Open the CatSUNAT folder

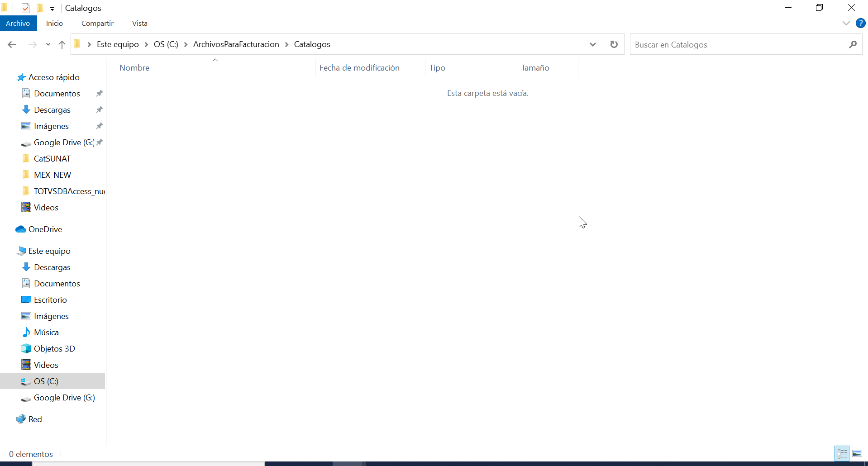click(52, 159)
